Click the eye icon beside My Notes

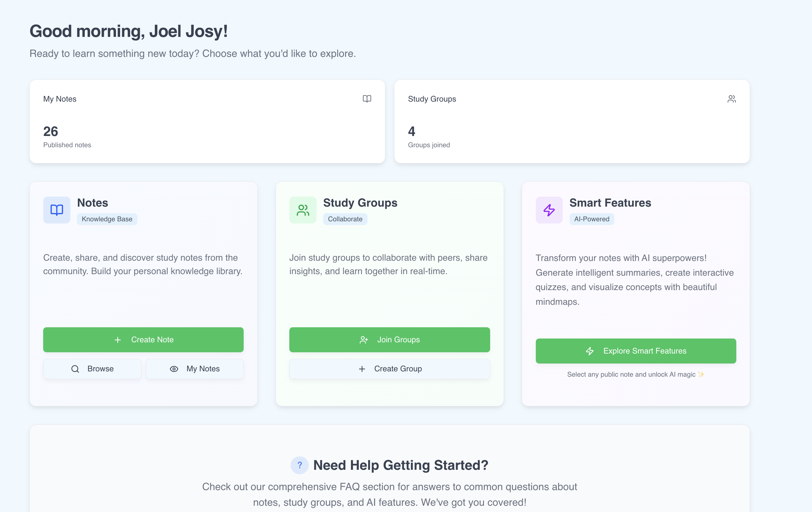tap(174, 369)
